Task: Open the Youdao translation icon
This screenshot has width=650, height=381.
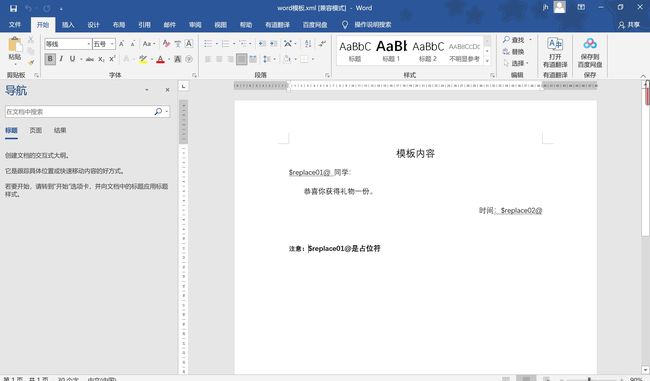Action: click(555, 44)
